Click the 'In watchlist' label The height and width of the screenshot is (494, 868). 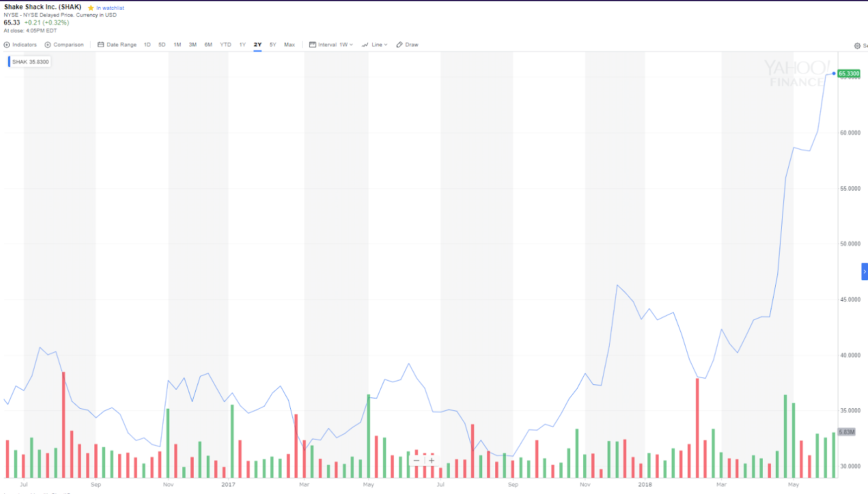(x=110, y=8)
